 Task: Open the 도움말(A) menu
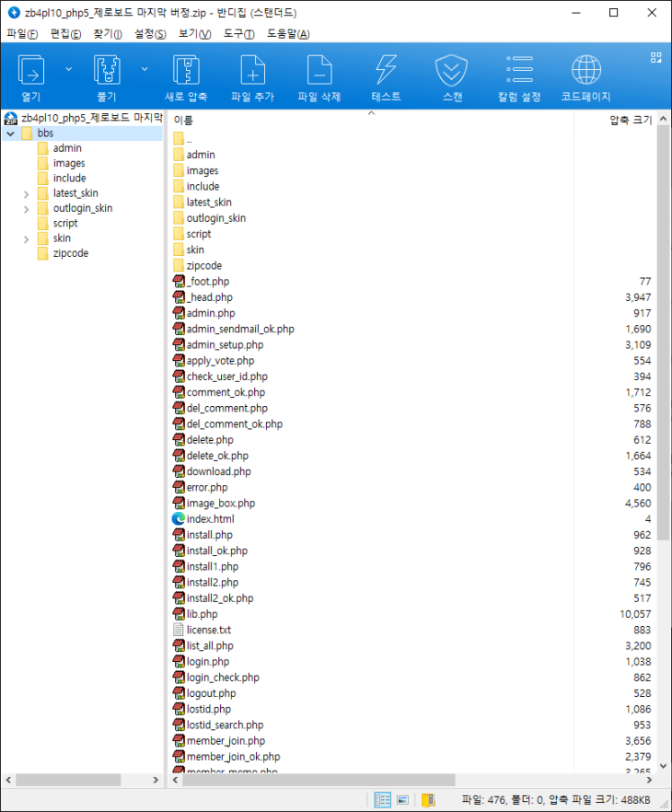(x=288, y=34)
